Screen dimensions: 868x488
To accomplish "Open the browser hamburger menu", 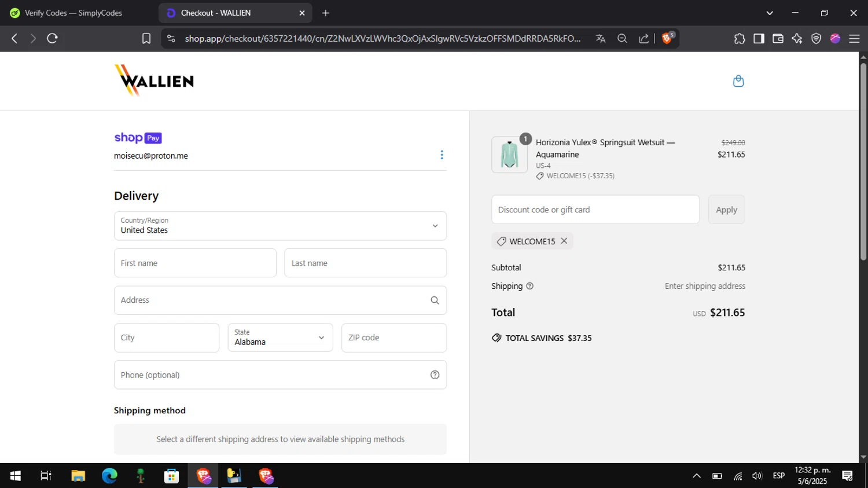I will pos(854,38).
